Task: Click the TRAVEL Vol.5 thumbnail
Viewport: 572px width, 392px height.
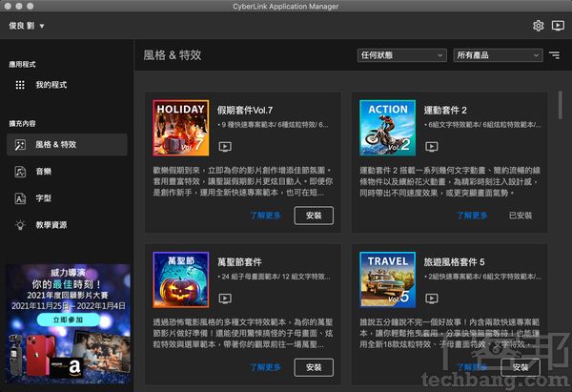Action: pos(387,279)
